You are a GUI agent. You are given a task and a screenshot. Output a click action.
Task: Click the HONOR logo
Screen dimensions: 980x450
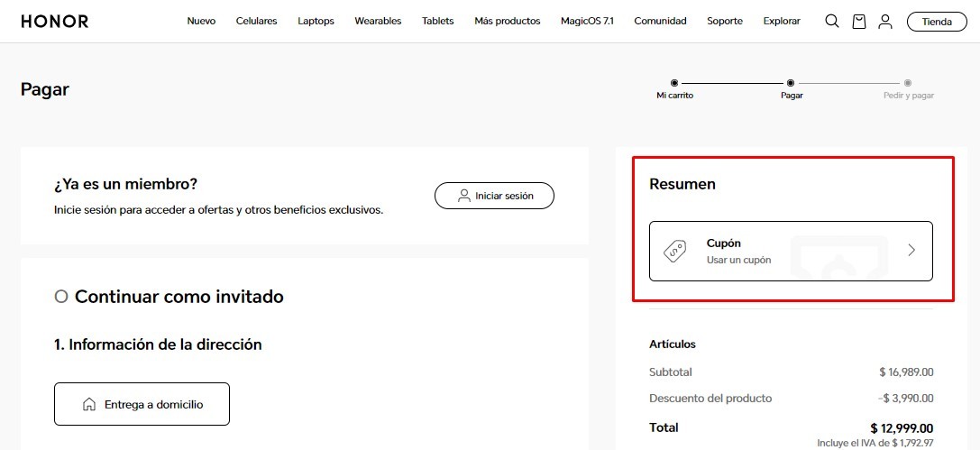54,22
